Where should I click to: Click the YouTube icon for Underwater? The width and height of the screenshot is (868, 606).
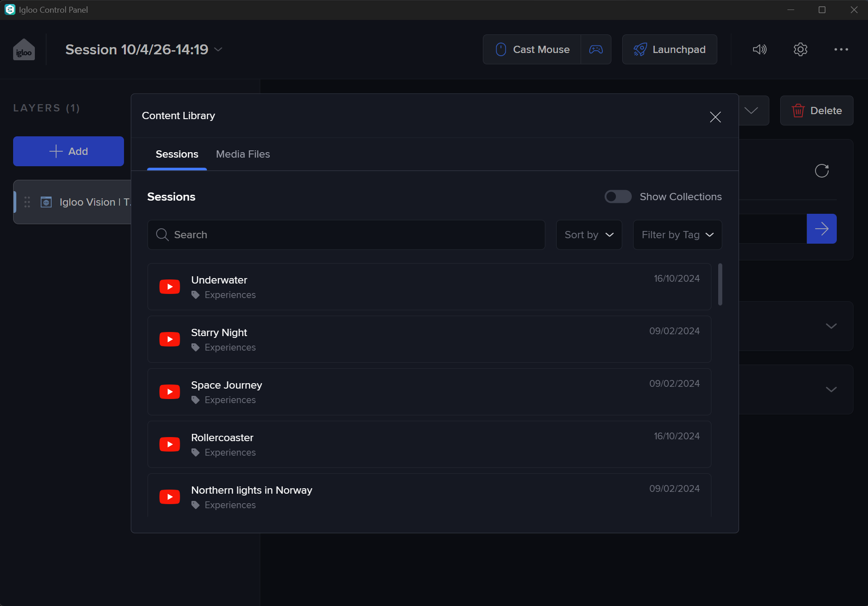170,287
